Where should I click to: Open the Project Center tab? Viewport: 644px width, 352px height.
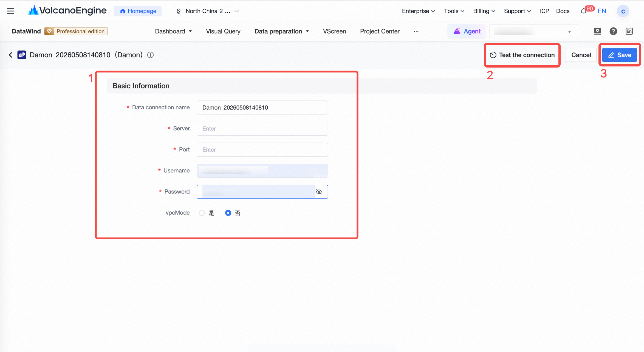coord(380,31)
